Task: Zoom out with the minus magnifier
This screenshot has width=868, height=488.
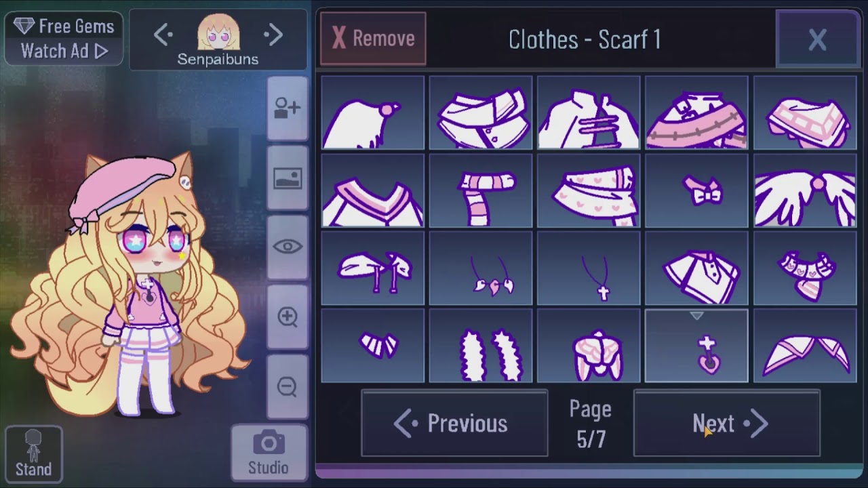Action: point(288,386)
